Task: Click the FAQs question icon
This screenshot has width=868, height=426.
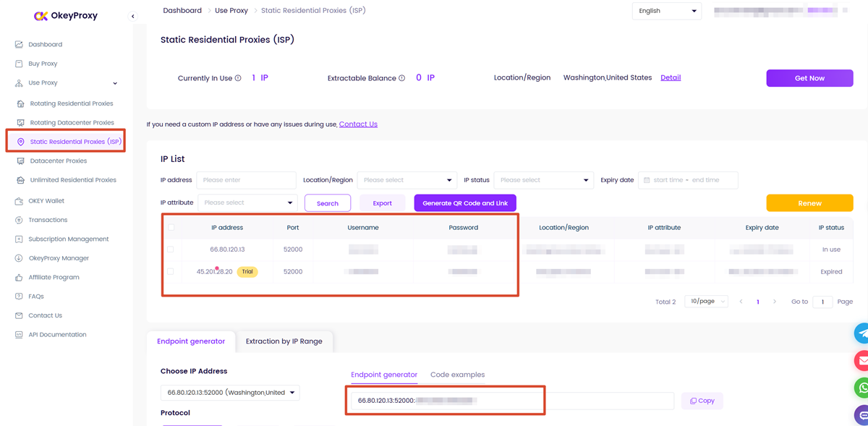Action: pos(19,297)
